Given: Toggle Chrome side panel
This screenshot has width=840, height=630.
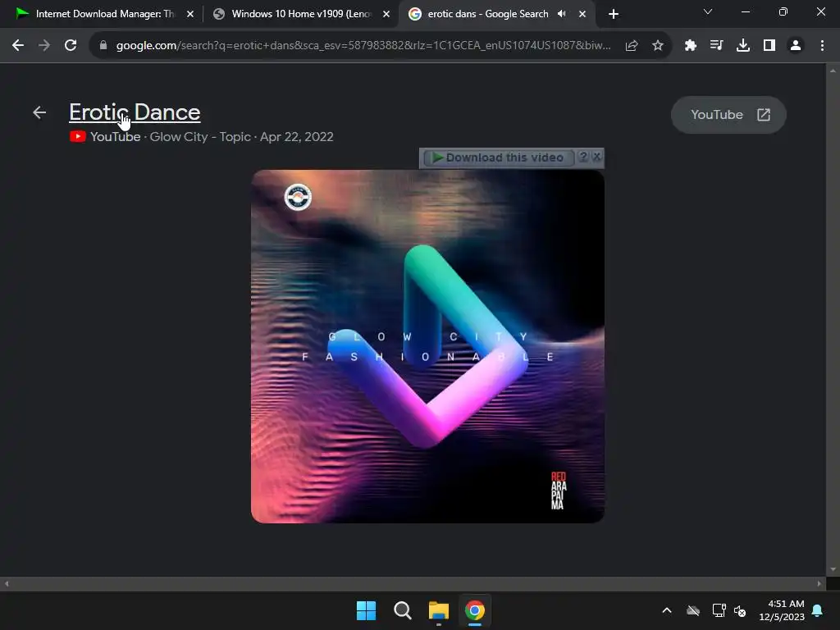Looking at the screenshot, I should click(x=769, y=46).
